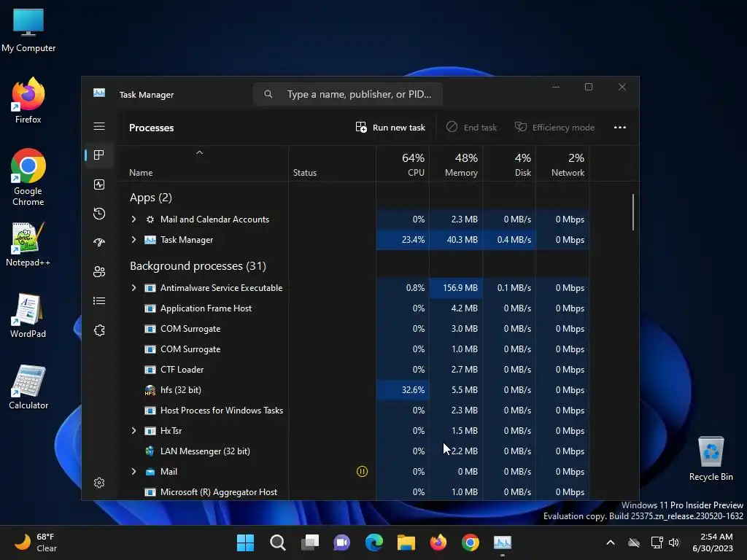
Task: Open Task View on the taskbar
Action: [309, 542]
